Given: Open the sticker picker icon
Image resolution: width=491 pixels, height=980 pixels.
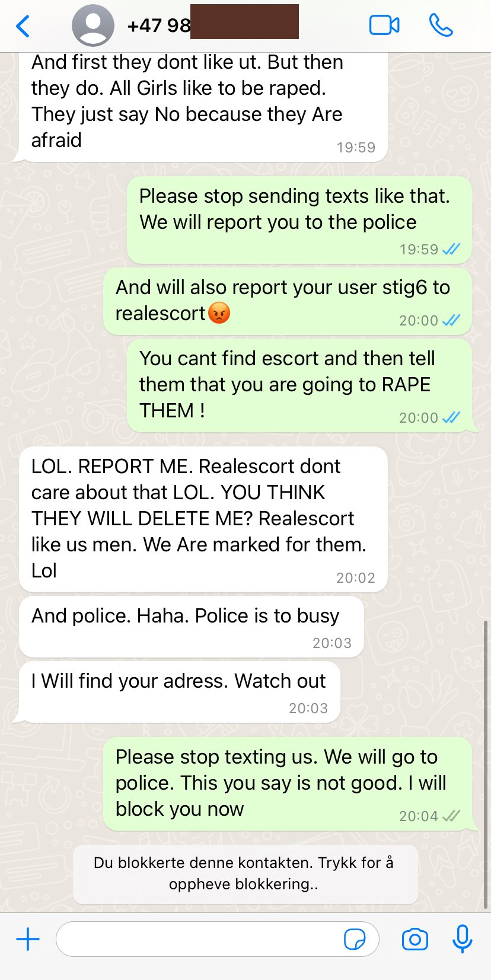Looking at the screenshot, I should pos(355,939).
